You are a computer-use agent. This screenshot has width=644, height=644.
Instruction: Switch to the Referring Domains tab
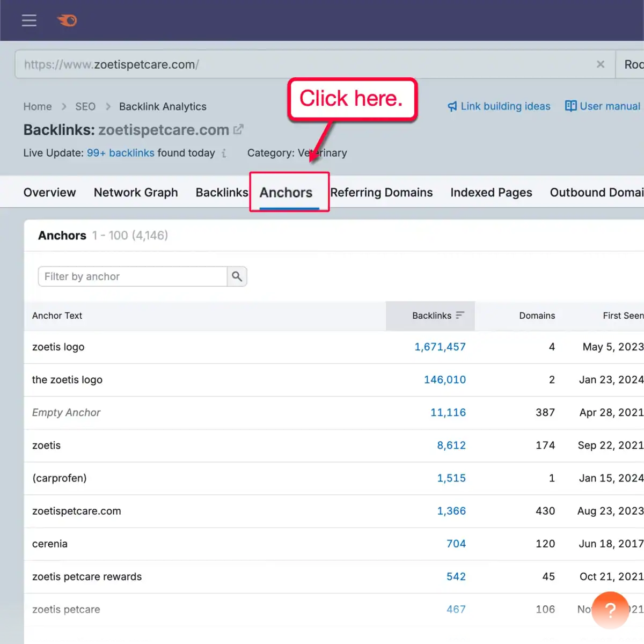point(382,192)
